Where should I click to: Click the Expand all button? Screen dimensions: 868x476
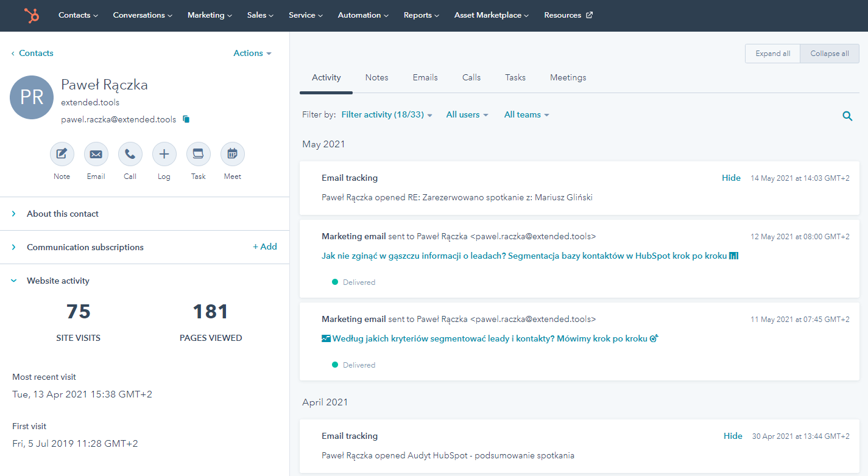773,54
